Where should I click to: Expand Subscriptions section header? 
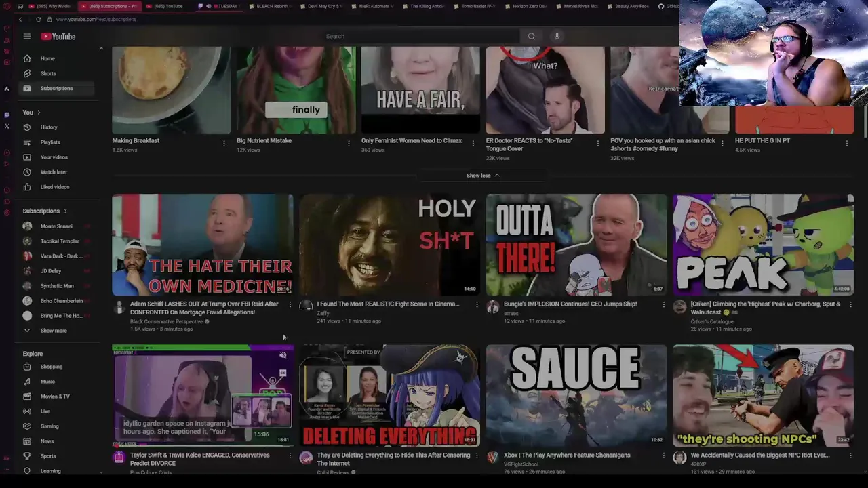45,211
